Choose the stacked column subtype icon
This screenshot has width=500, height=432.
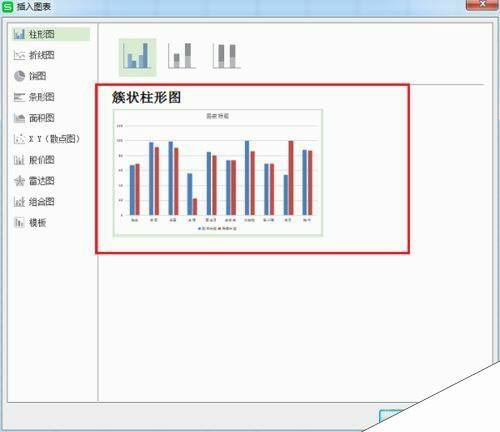182,56
